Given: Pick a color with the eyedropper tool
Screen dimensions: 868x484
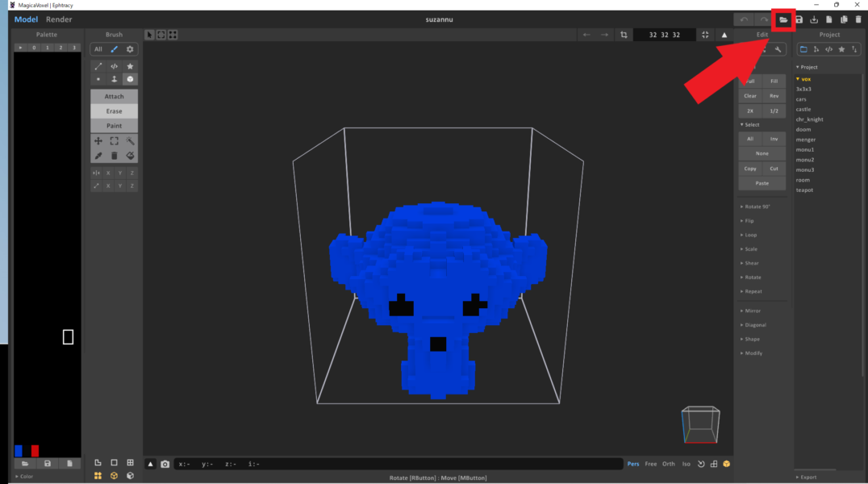Looking at the screenshot, I should [98, 156].
